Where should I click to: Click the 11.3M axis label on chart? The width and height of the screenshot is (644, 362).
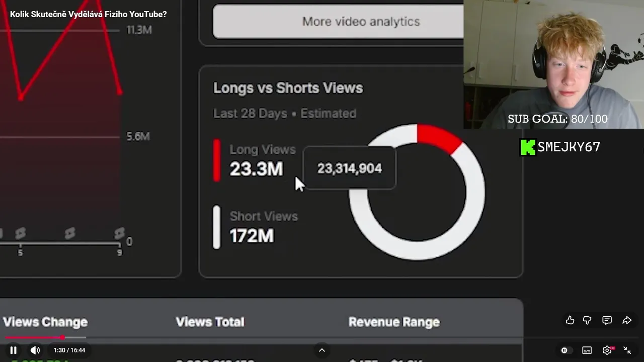(139, 30)
